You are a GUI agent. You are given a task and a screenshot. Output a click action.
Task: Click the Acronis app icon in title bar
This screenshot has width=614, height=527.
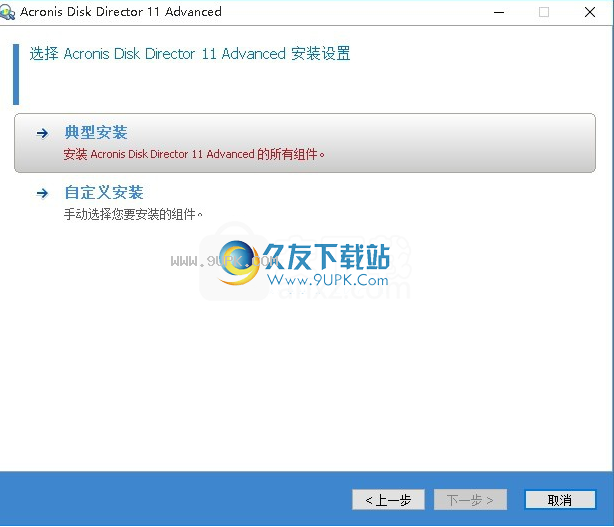7,13
